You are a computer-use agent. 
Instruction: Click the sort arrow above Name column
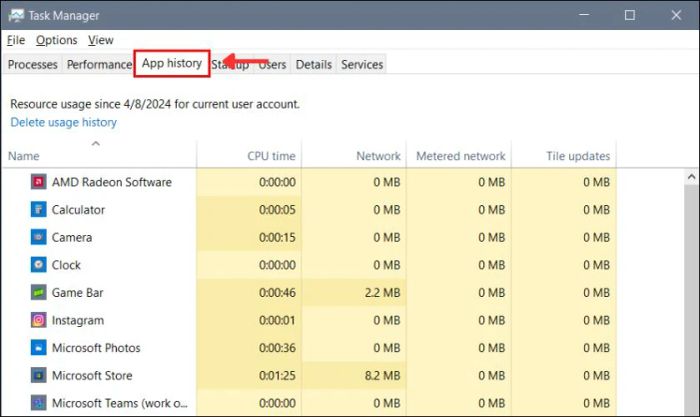pyautogui.click(x=96, y=143)
